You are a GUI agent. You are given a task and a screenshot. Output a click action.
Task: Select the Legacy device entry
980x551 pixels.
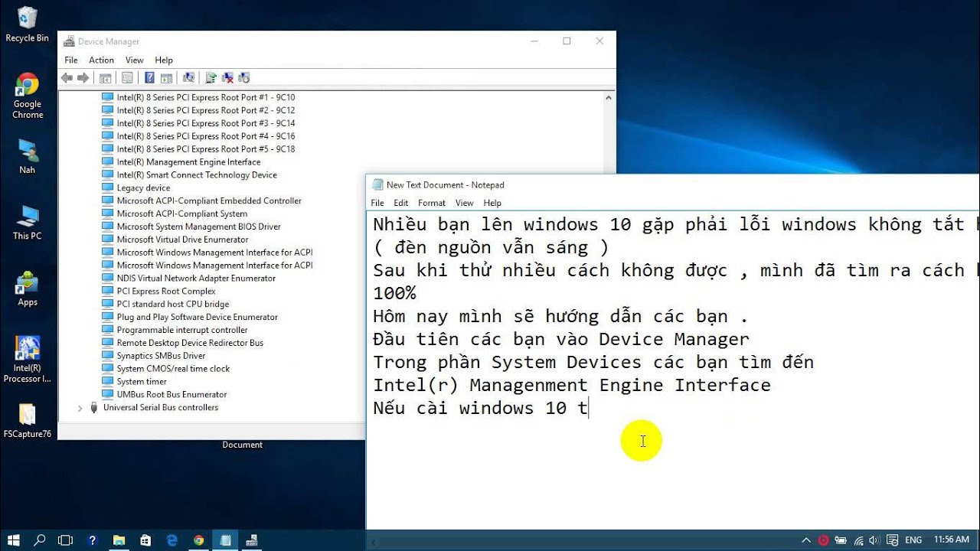coord(143,188)
